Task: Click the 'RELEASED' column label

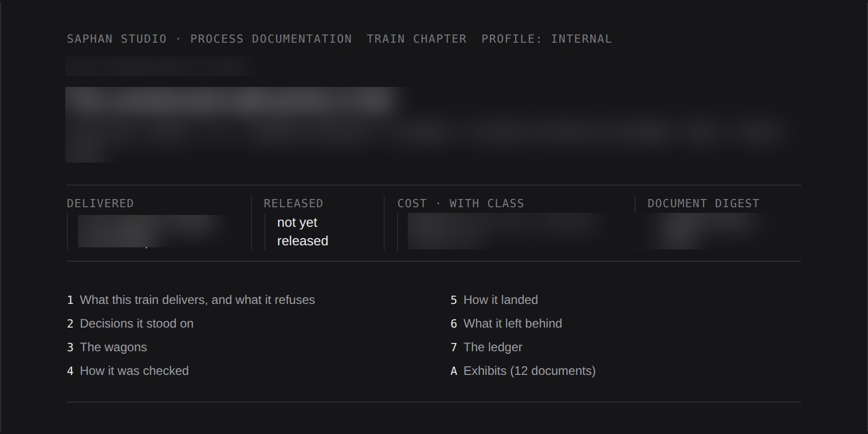Action: (294, 204)
